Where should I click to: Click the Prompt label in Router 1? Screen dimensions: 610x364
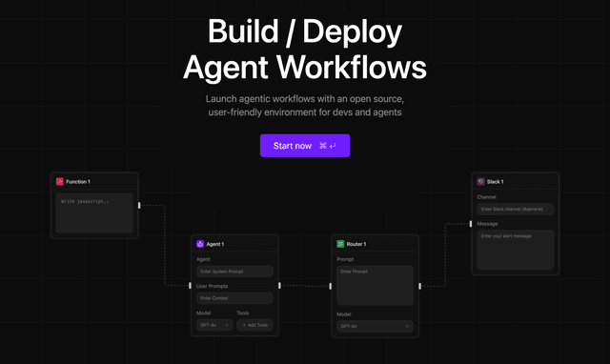click(x=345, y=259)
